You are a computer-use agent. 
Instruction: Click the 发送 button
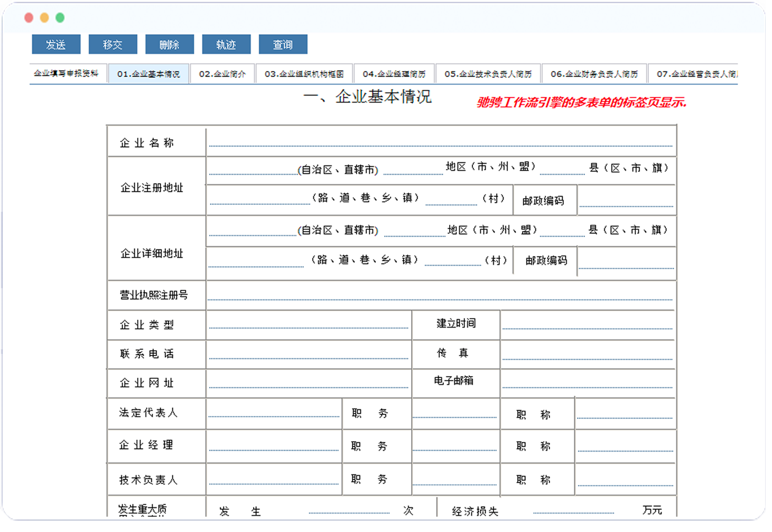(56, 44)
